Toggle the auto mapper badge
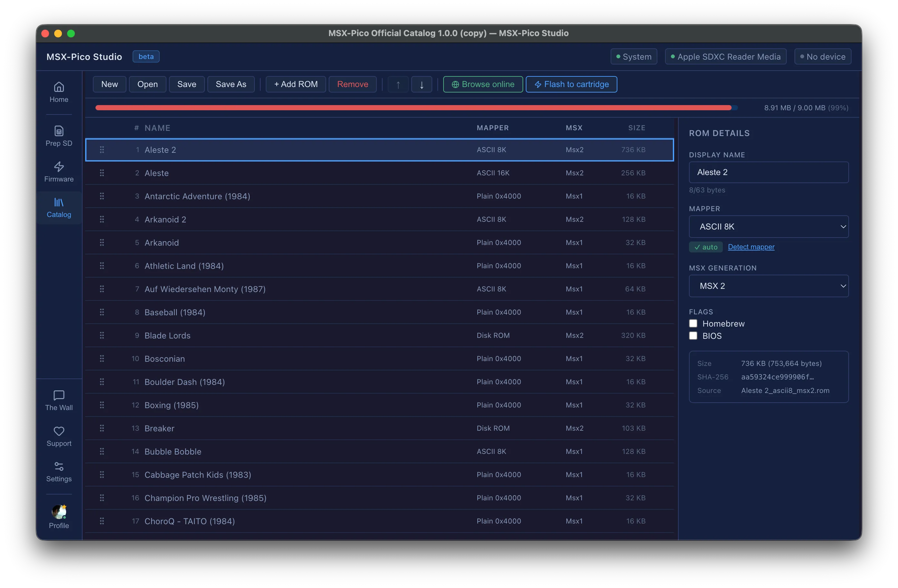The width and height of the screenshot is (898, 588). click(705, 247)
